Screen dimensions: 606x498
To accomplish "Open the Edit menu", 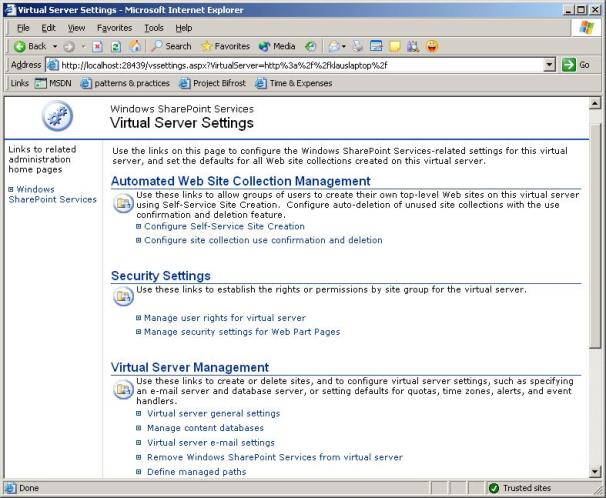I will coord(48,28).
